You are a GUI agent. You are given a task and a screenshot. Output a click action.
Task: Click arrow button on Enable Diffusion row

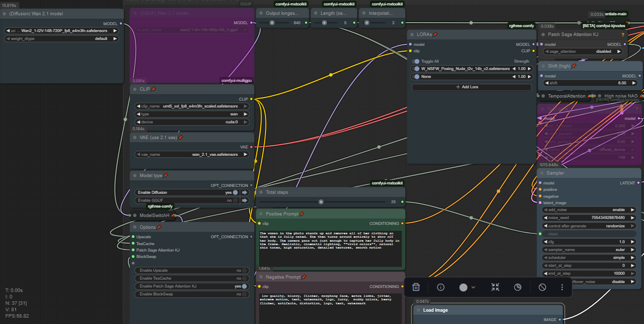coord(244,192)
